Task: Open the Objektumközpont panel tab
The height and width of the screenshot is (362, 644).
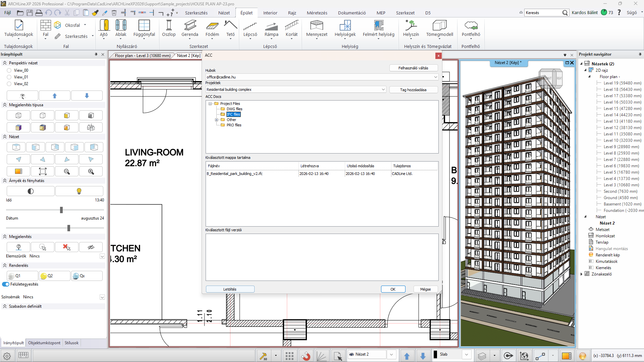Action: [x=44, y=343]
